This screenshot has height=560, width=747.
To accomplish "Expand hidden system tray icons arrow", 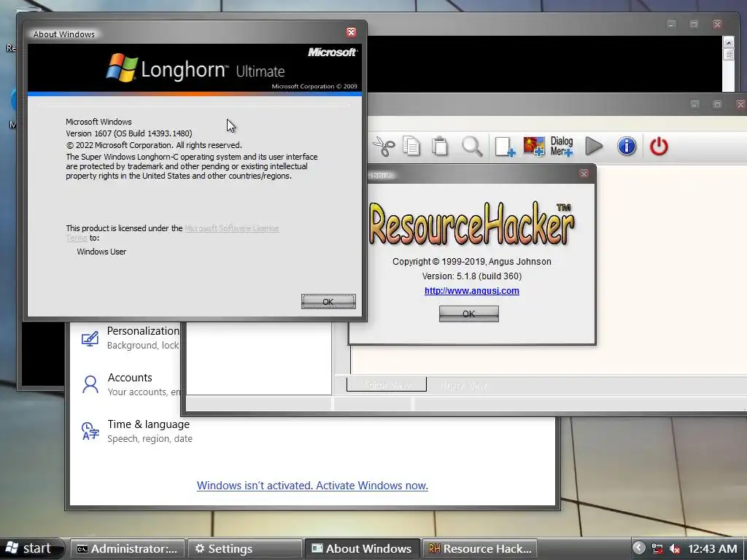I will point(639,548).
